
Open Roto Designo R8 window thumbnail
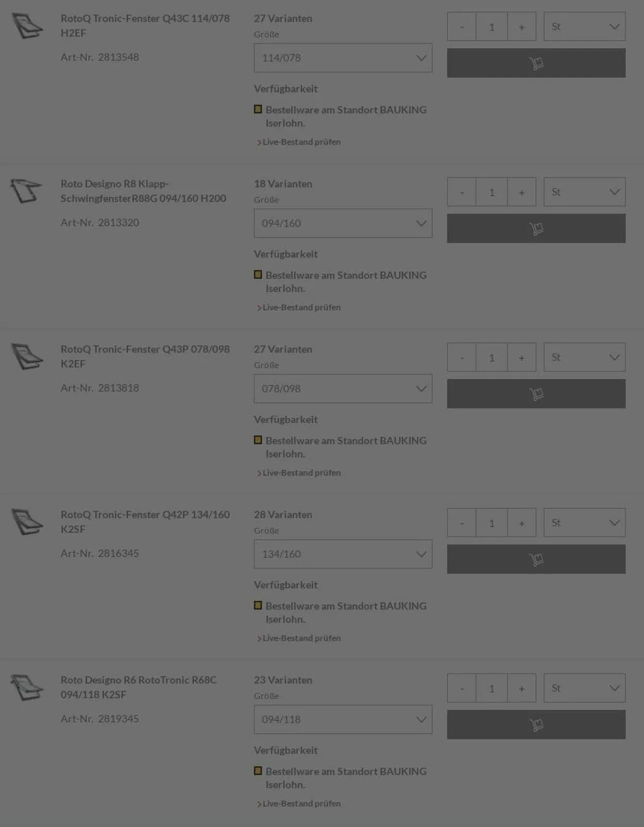click(26, 191)
